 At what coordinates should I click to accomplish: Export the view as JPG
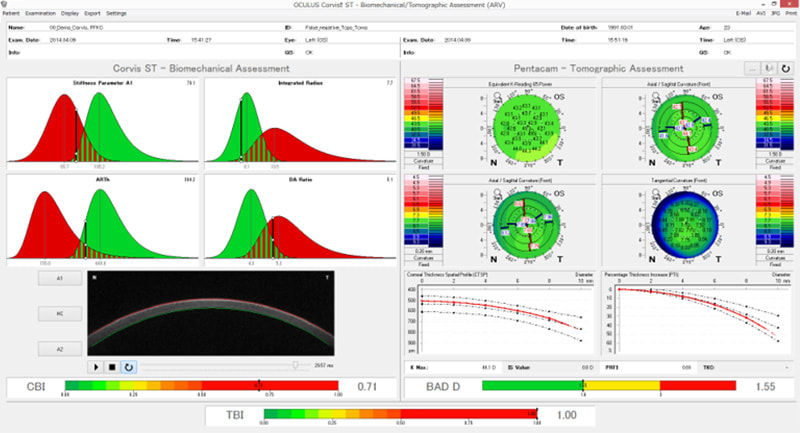pyautogui.click(x=776, y=13)
